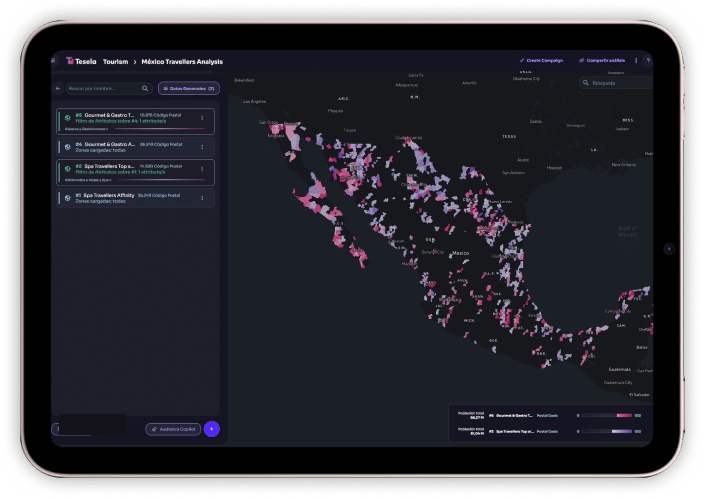
Task: Open three-dot menu for #5 Gourmet & Gastro layer
Action: coord(202,118)
